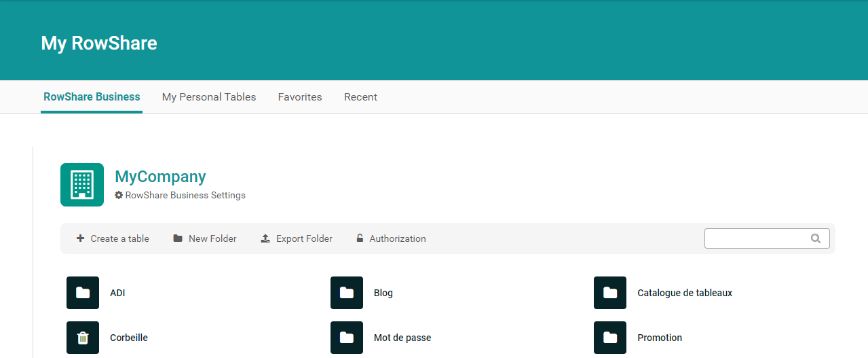This screenshot has height=358, width=868.
Task: Click the padlock icon beside Authorization
Action: click(360, 238)
